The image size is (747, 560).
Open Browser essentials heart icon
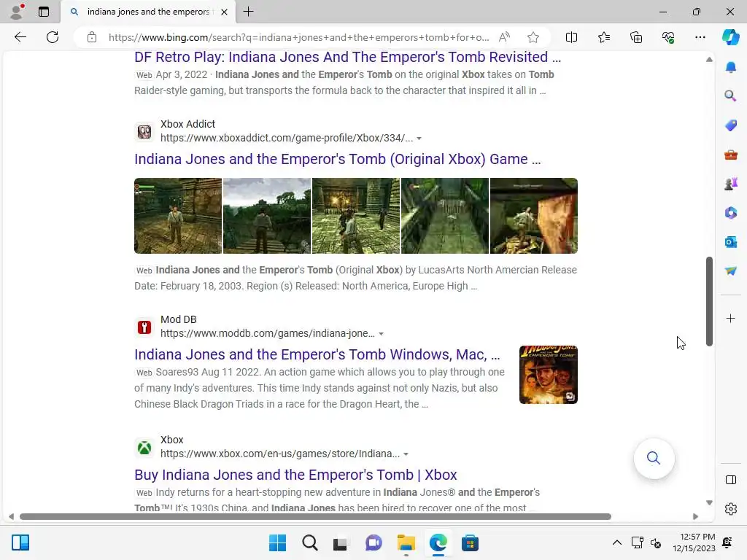pyautogui.click(x=668, y=37)
